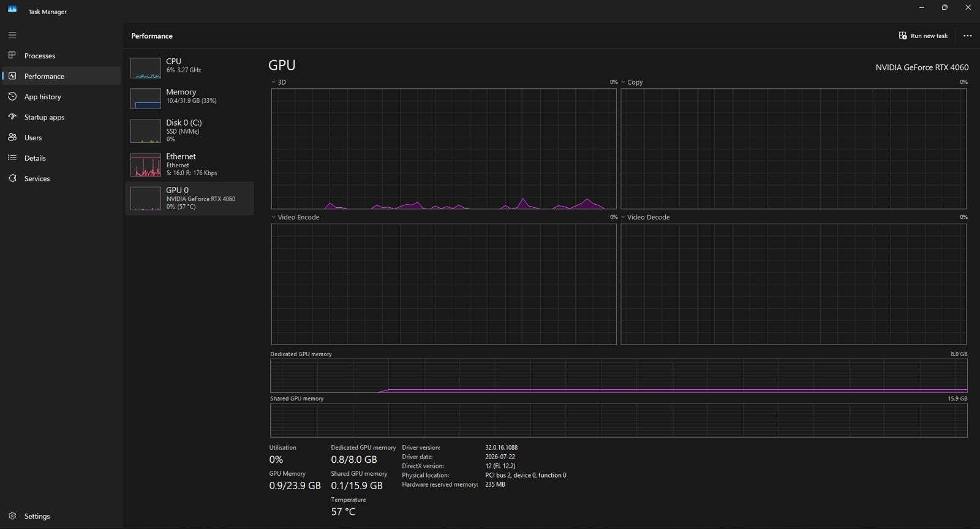Click the 235 MB hardware reserved value
Image resolution: width=980 pixels, height=529 pixels.
click(x=495, y=484)
